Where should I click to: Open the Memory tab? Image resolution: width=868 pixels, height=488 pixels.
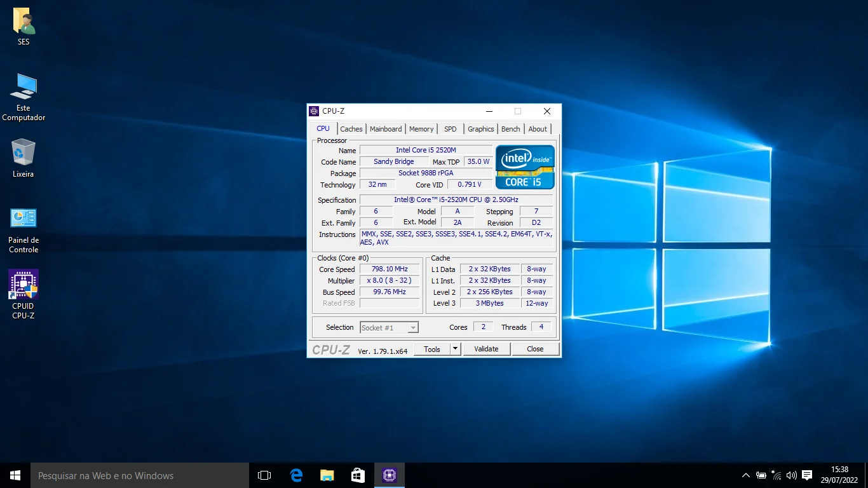click(x=421, y=129)
